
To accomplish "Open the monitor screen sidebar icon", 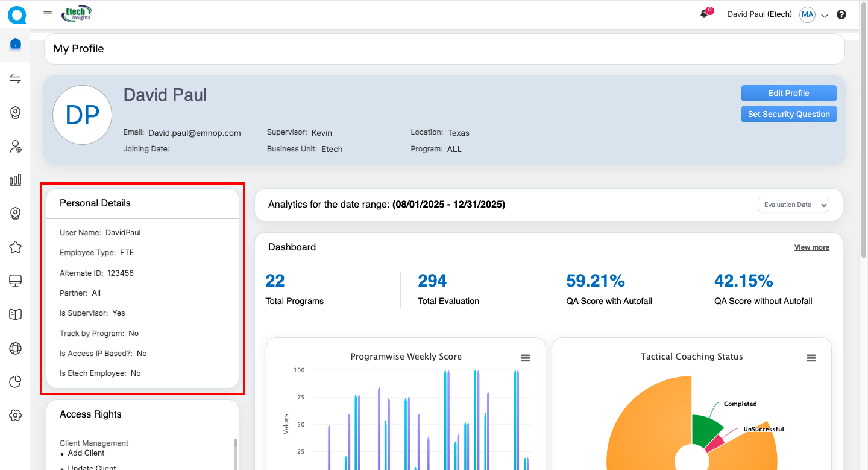I will pyautogui.click(x=16, y=281).
